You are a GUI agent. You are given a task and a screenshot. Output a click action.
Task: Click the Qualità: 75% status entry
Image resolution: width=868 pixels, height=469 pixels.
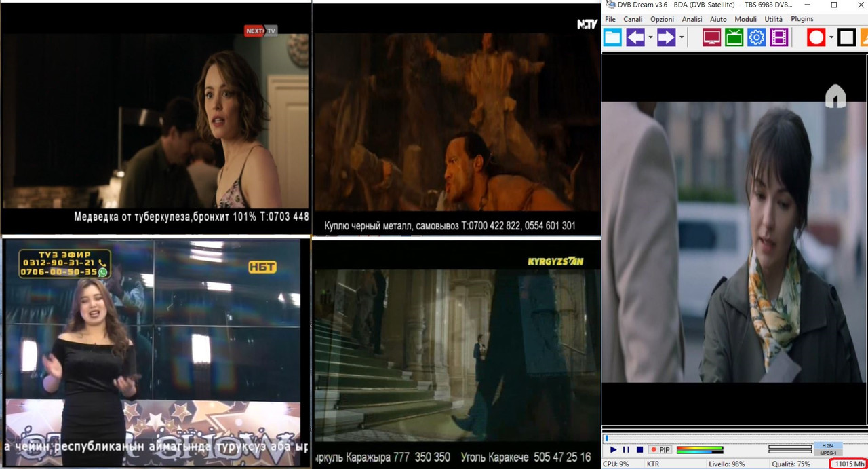point(790,464)
